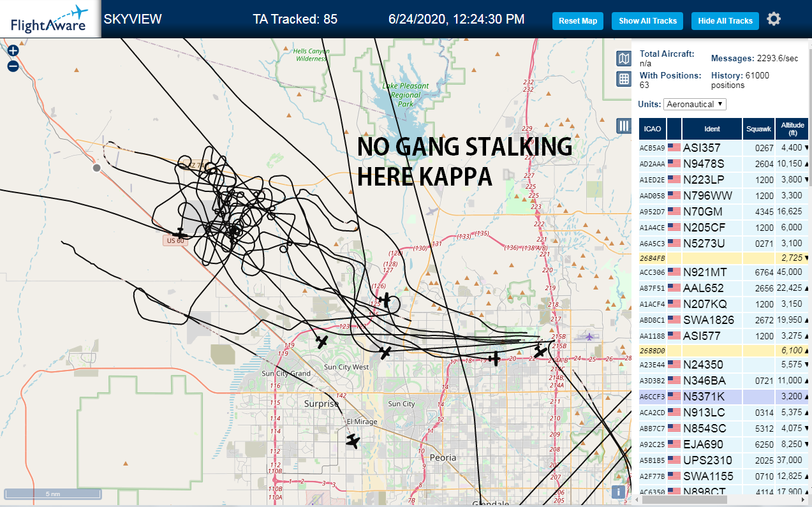Image resolution: width=812 pixels, height=507 pixels.
Task: Click the TA Tracked: 85 counter
Action: (x=295, y=19)
